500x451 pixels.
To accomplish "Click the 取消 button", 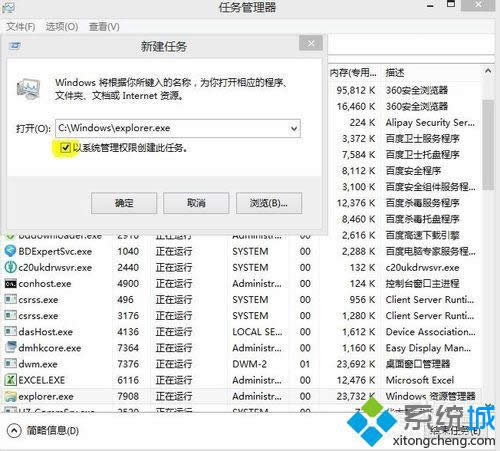I will [x=196, y=203].
